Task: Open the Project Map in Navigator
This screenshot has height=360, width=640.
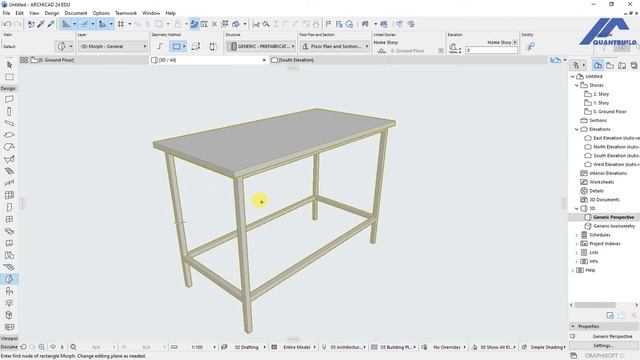Action: [597, 65]
